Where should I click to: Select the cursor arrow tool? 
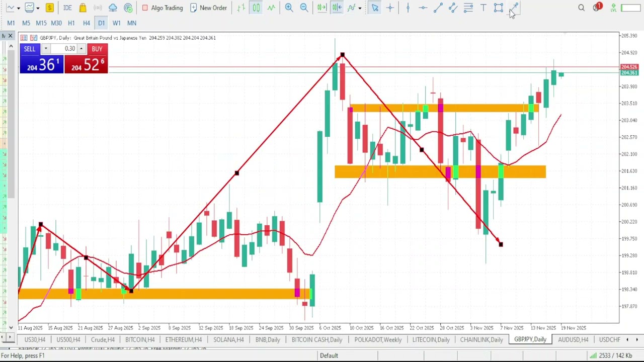tap(375, 8)
